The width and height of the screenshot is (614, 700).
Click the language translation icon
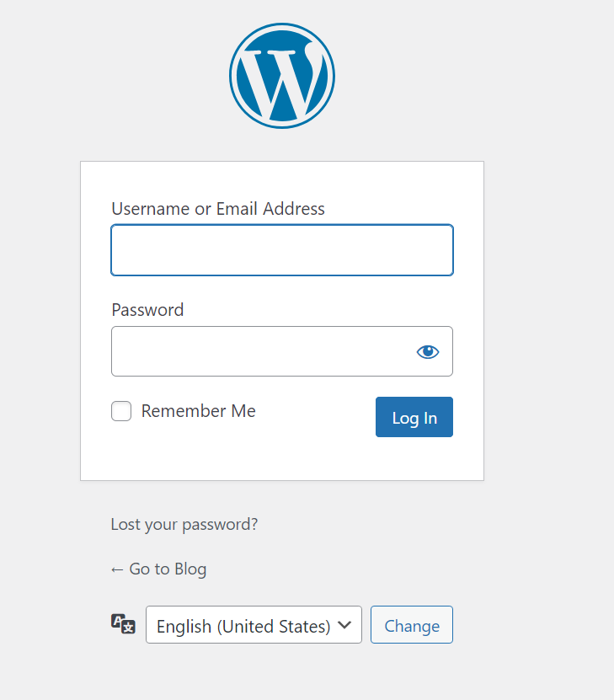(123, 624)
